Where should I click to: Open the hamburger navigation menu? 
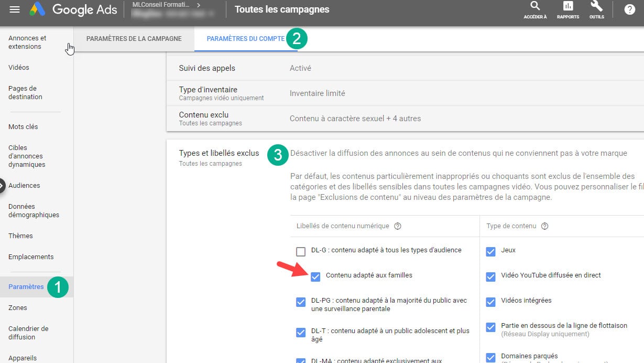point(14,9)
